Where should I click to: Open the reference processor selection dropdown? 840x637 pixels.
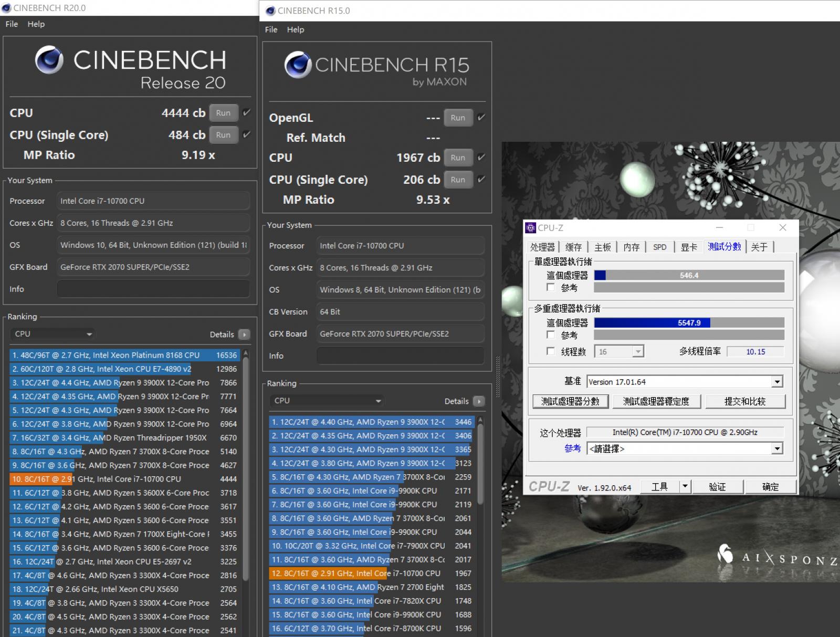685,448
